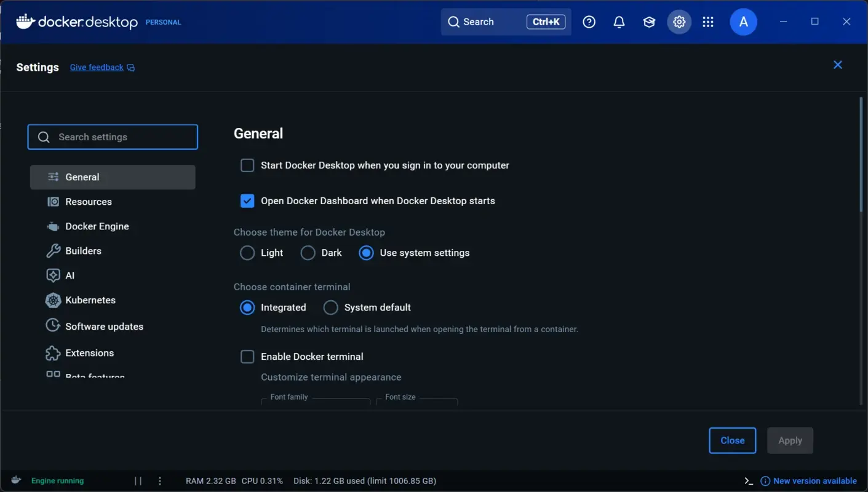
Task: Open the Kubernetes settings section
Action: pyautogui.click(x=90, y=300)
